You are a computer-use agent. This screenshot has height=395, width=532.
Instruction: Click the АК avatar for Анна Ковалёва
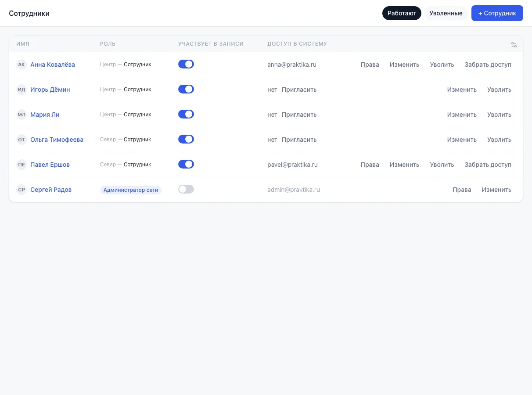pos(22,65)
